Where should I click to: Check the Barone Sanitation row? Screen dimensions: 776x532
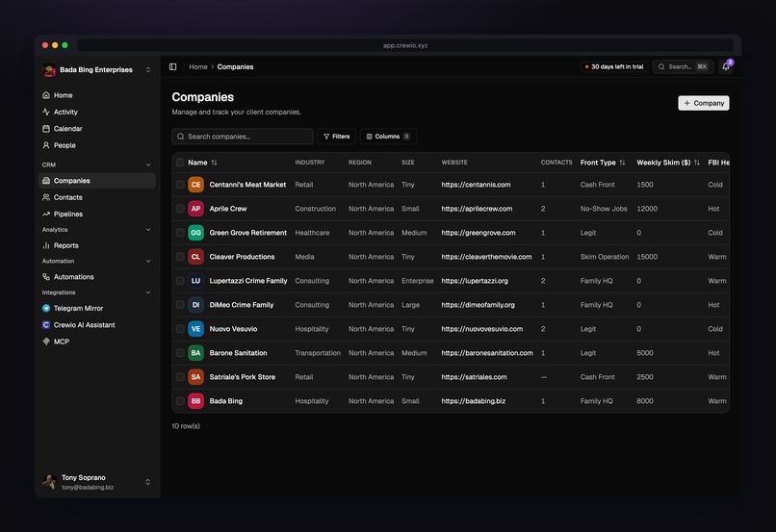pyautogui.click(x=180, y=353)
